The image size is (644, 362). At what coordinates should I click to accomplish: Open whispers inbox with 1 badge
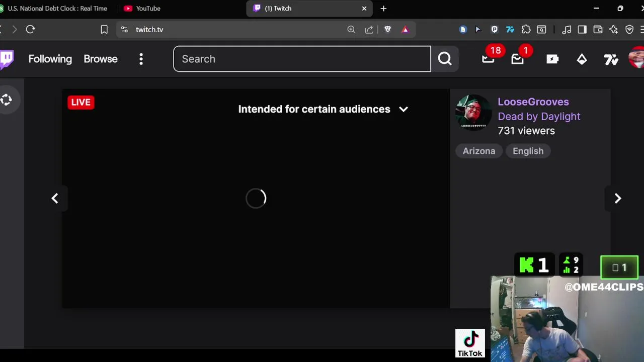[518, 59]
